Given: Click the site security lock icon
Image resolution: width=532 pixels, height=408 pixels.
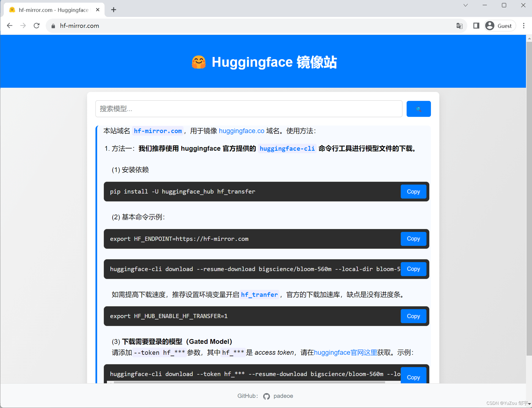Looking at the screenshot, I should point(53,26).
